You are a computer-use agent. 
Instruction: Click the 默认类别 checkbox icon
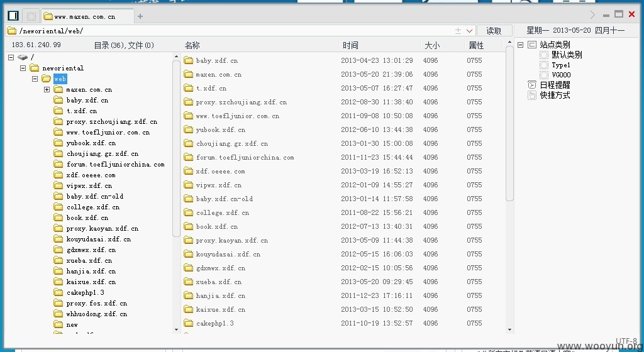pos(544,55)
